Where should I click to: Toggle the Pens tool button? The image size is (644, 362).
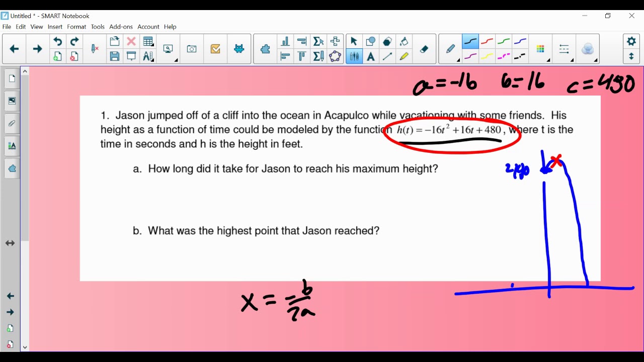(354, 56)
